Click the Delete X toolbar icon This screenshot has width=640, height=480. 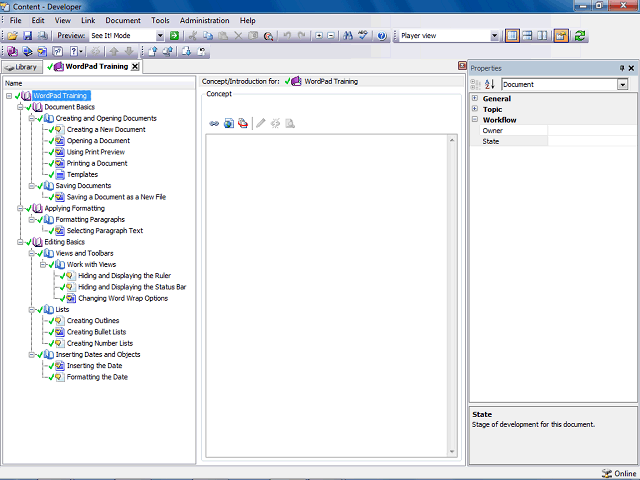[x=238, y=36]
